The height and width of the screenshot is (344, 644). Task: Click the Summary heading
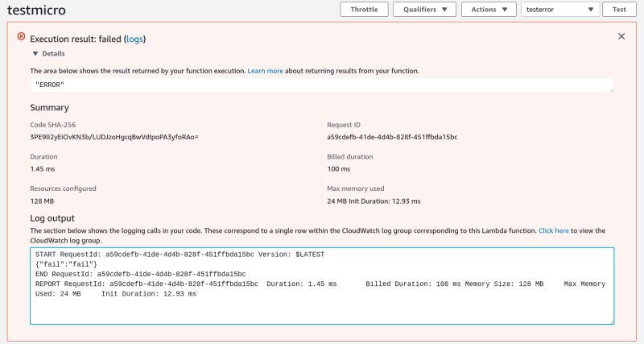point(49,108)
